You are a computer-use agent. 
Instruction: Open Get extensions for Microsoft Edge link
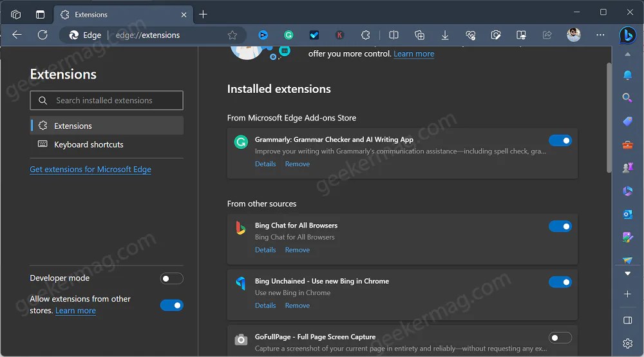pos(90,169)
